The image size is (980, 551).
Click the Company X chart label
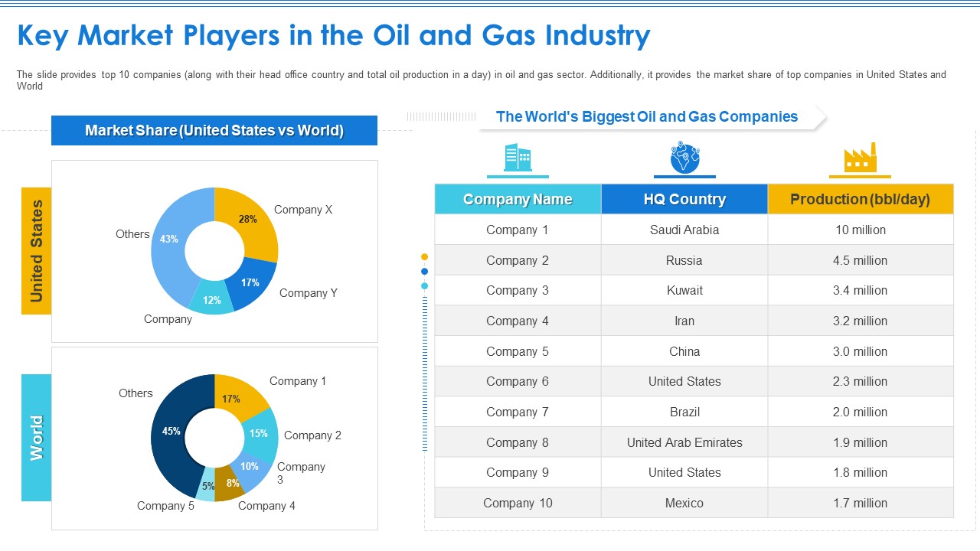pos(303,210)
